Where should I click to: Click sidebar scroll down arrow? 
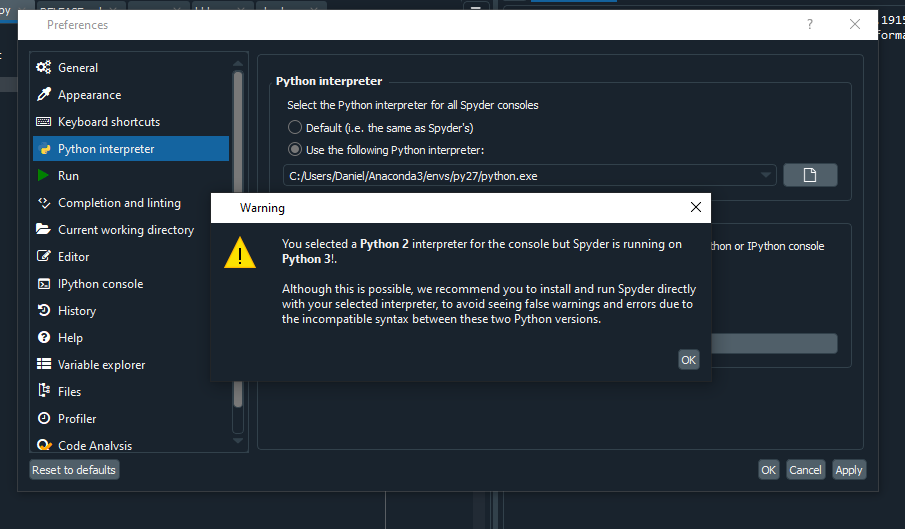[238, 440]
